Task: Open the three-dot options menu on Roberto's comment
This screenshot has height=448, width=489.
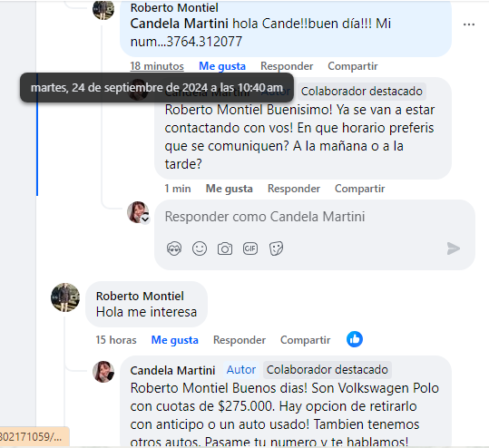Action: 469,24
